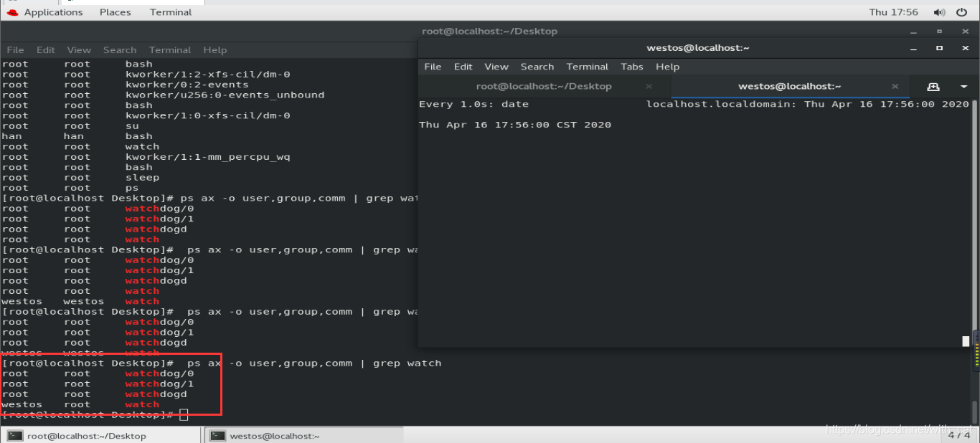Click the 4 / 4 workspace switcher
The image size is (980, 443).
pyautogui.click(x=958, y=434)
